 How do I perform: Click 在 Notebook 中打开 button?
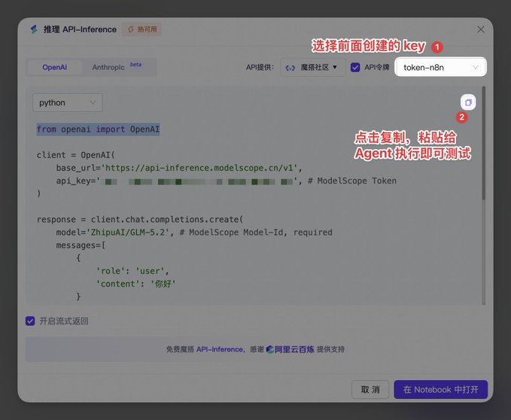pos(440,389)
